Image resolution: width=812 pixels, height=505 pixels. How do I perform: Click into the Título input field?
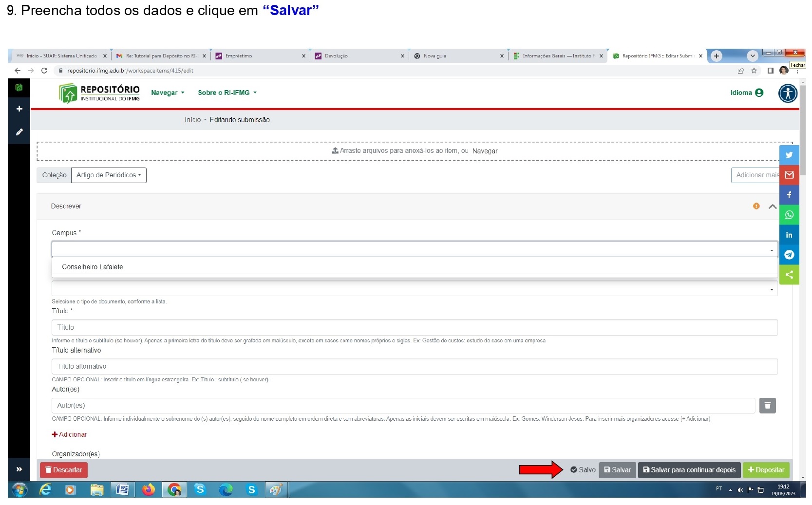[x=414, y=327]
